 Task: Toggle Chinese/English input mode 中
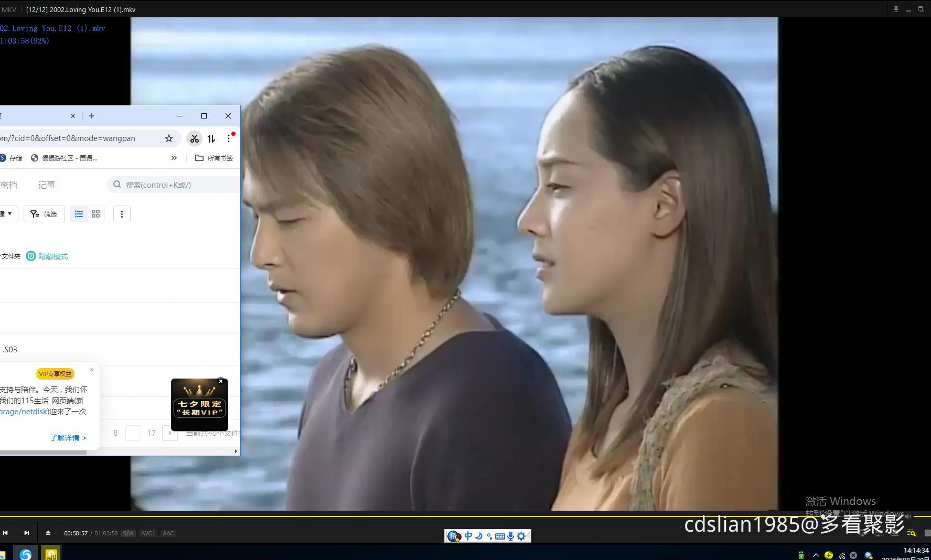[x=468, y=536]
